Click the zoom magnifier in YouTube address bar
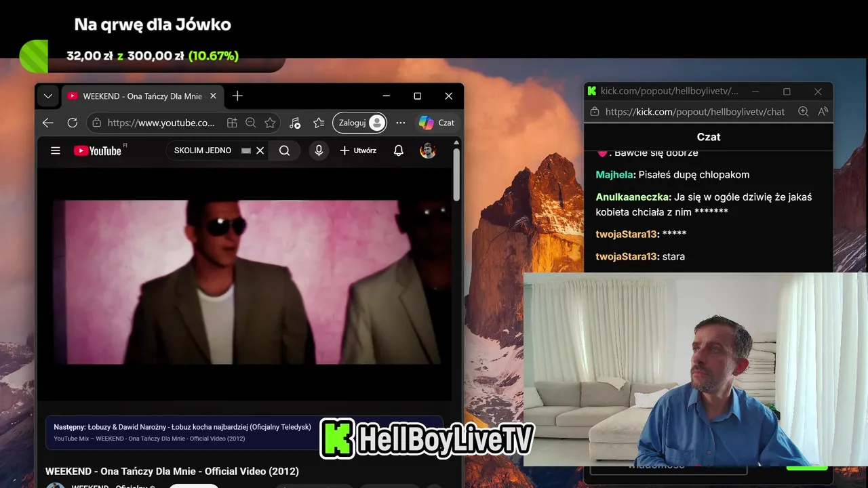This screenshot has width=868, height=488. [x=251, y=123]
